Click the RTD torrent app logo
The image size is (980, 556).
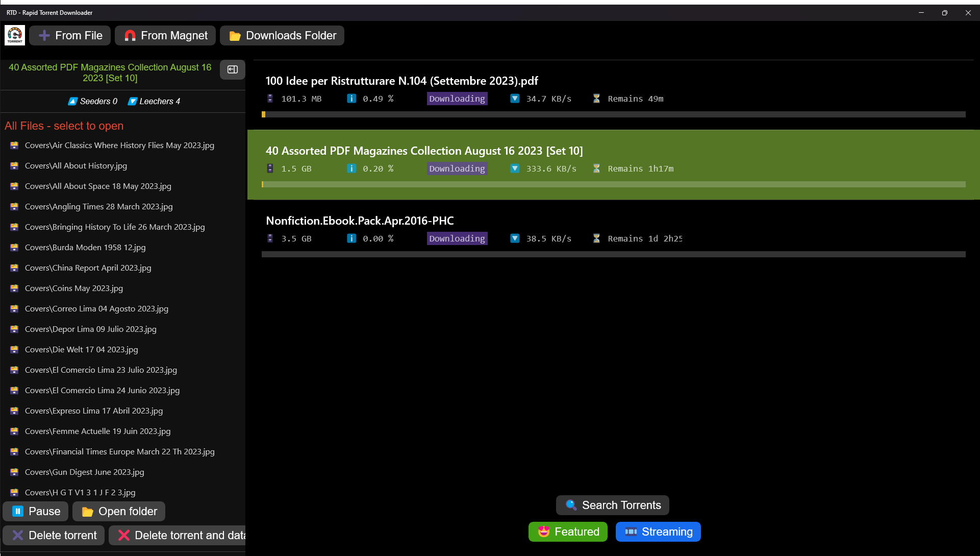(15, 35)
